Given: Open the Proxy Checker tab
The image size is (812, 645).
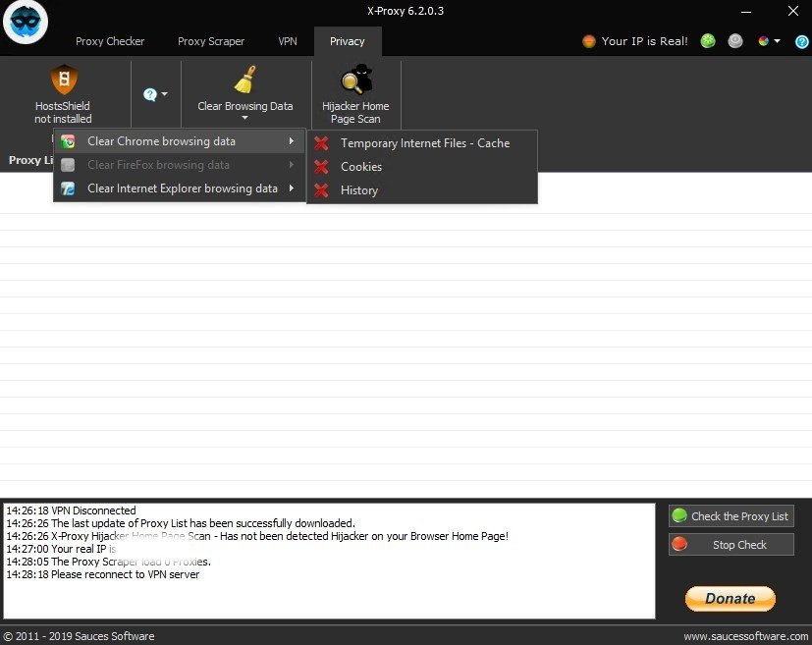Looking at the screenshot, I should pyautogui.click(x=110, y=41).
